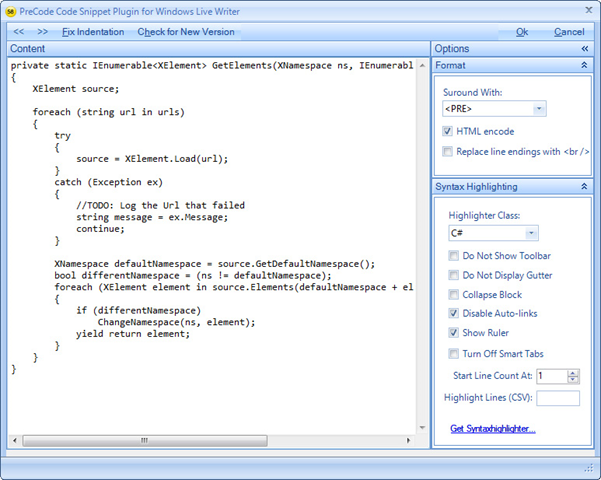The image size is (601, 480).
Task: Confirm with the Ok button
Action: click(522, 32)
